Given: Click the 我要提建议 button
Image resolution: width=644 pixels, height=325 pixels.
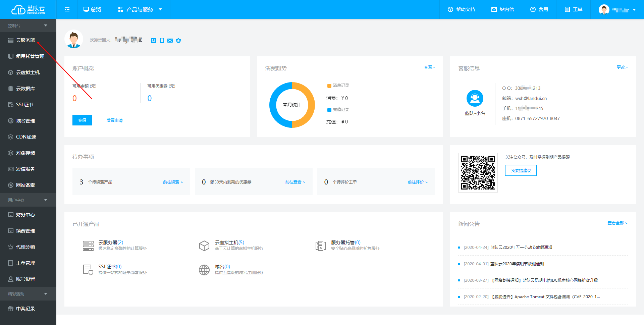Looking at the screenshot, I should tap(521, 170).
